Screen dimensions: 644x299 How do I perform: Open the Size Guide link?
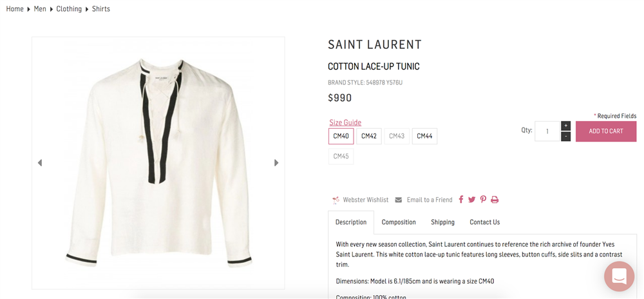345,122
